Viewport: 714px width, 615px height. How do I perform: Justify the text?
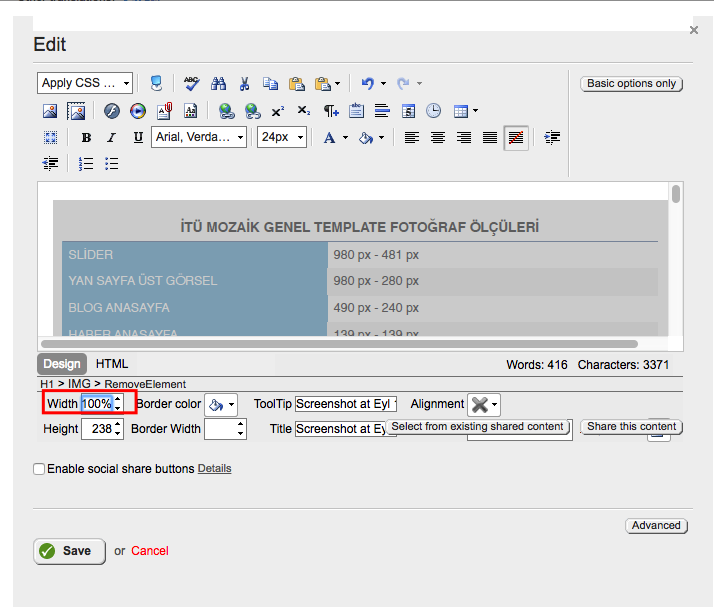[490, 137]
